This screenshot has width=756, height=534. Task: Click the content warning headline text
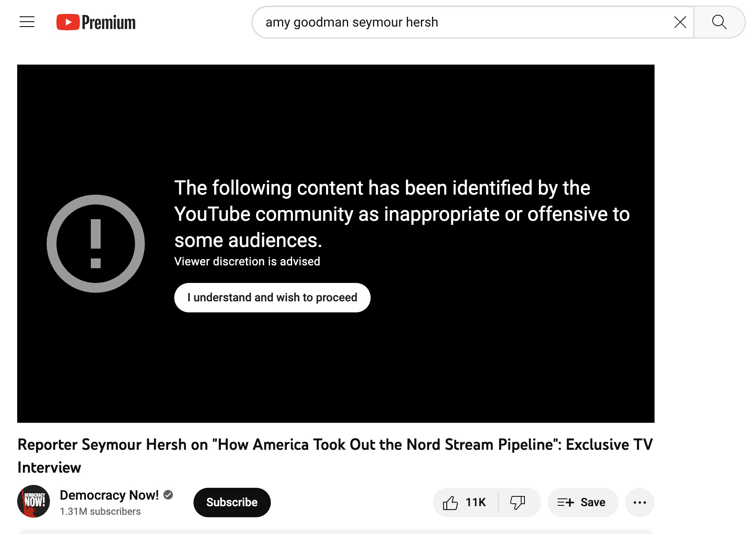tap(402, 214)
